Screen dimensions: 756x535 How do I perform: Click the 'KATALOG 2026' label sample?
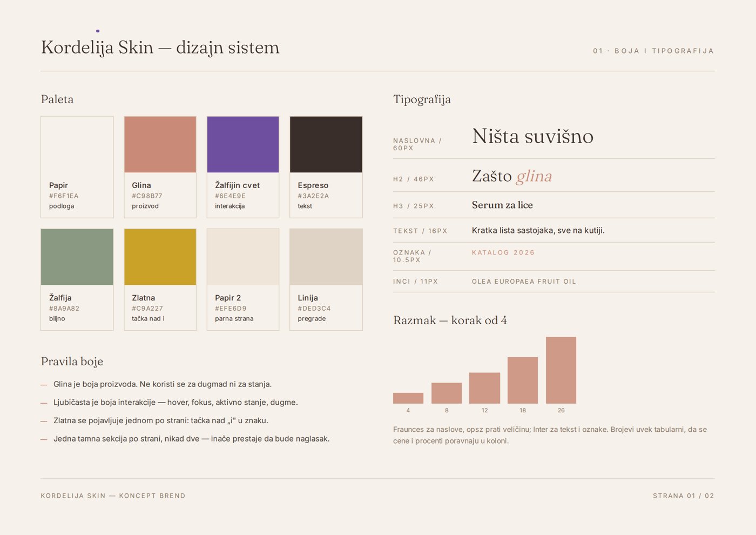503,252
